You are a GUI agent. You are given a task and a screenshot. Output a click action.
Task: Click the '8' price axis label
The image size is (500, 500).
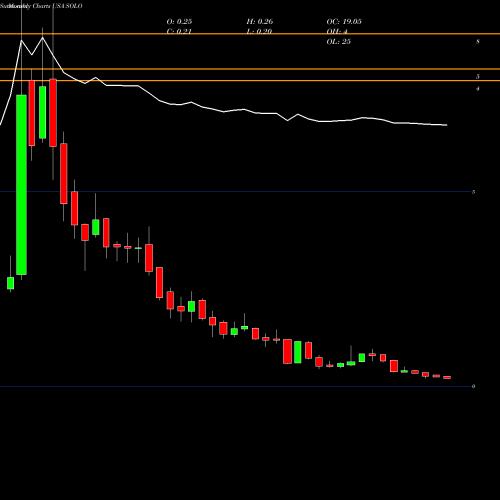click(x=478, y=42)
